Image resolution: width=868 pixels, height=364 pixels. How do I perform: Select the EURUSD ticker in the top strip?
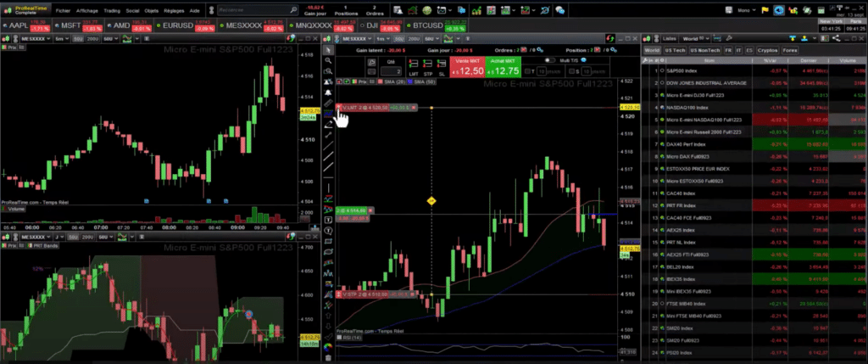tap(186, 25)
